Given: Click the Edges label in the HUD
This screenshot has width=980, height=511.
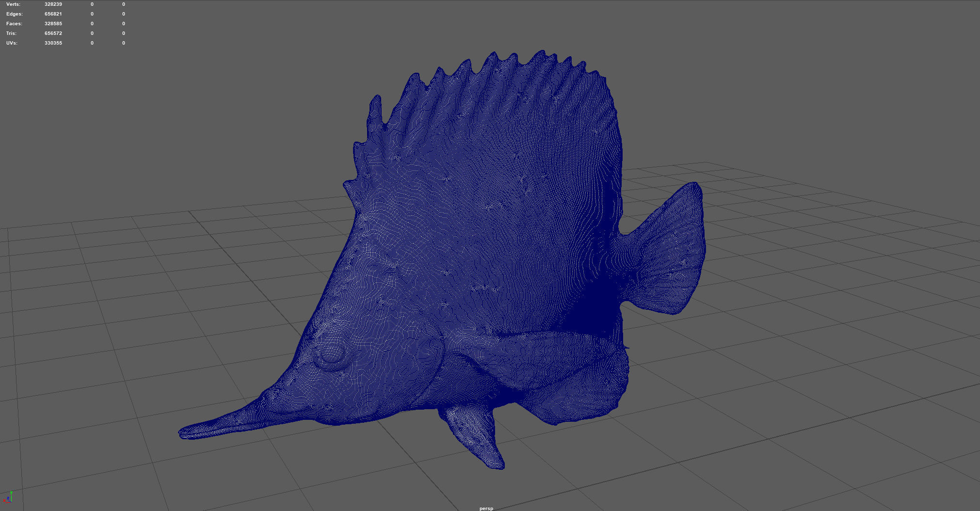Looking at the screenshot, I should click(15, 14).
